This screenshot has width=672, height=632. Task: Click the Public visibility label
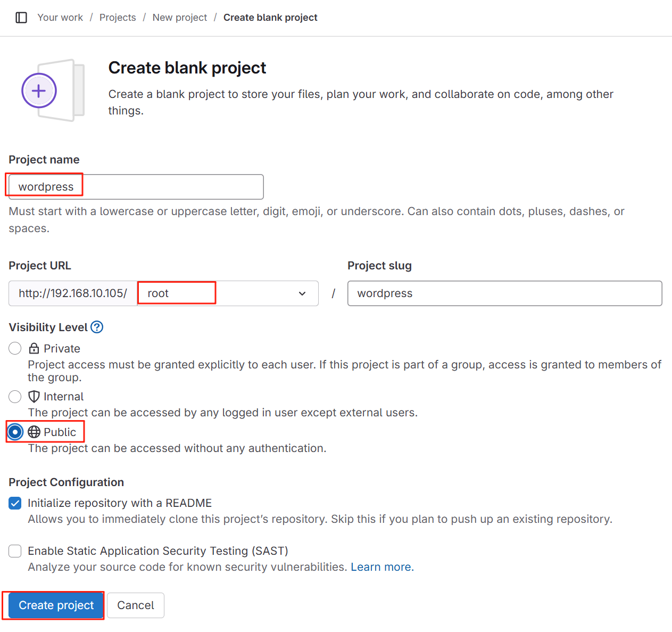[x=60, y=432]
